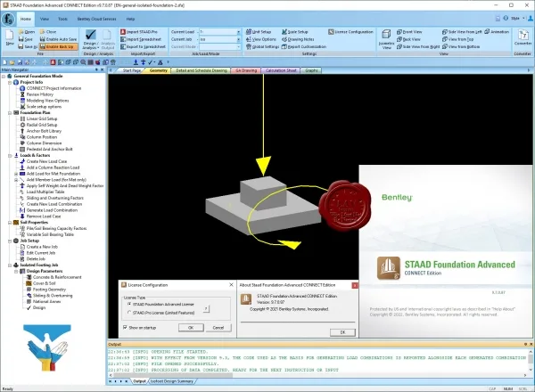
Task: Open the Current Mode dropdown
Action: (238, 46)
